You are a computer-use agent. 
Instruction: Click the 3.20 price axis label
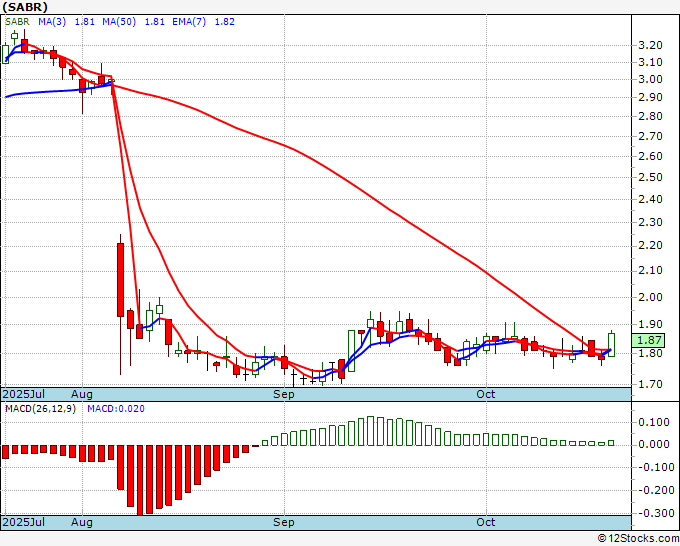tap(649, 46)
